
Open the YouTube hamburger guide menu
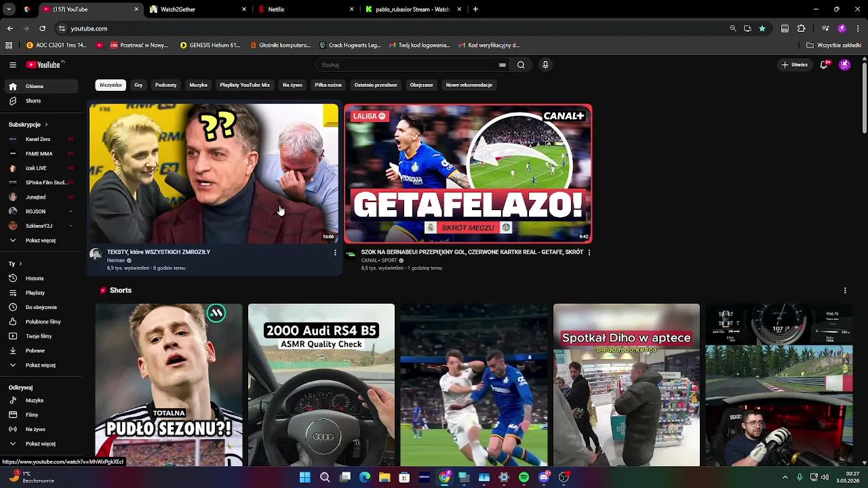(x=12, y=65)
